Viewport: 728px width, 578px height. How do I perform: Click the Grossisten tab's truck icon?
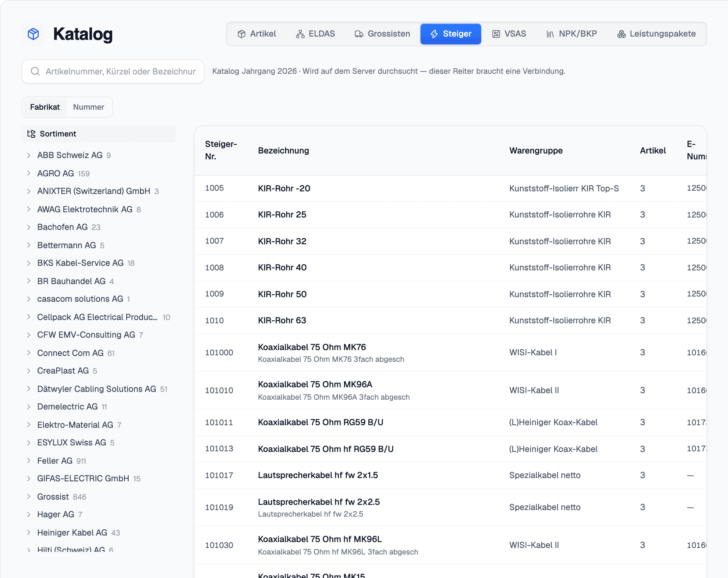click(x=359, y=34)
